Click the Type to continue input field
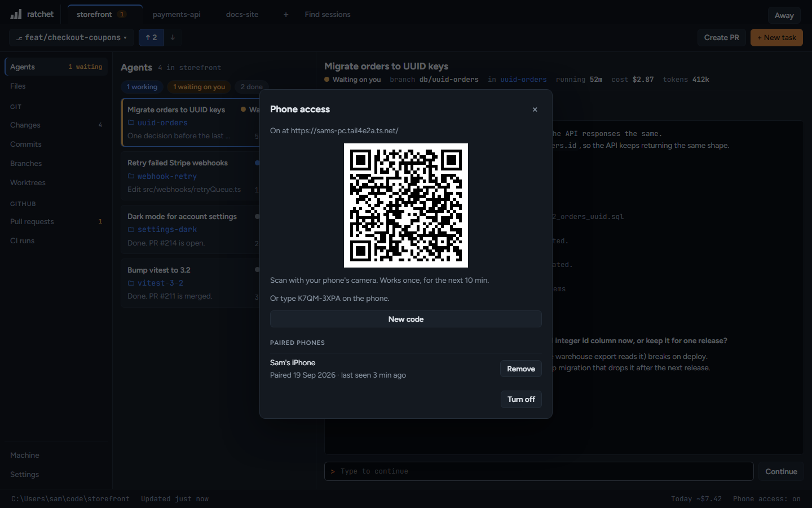 [539, 471]
